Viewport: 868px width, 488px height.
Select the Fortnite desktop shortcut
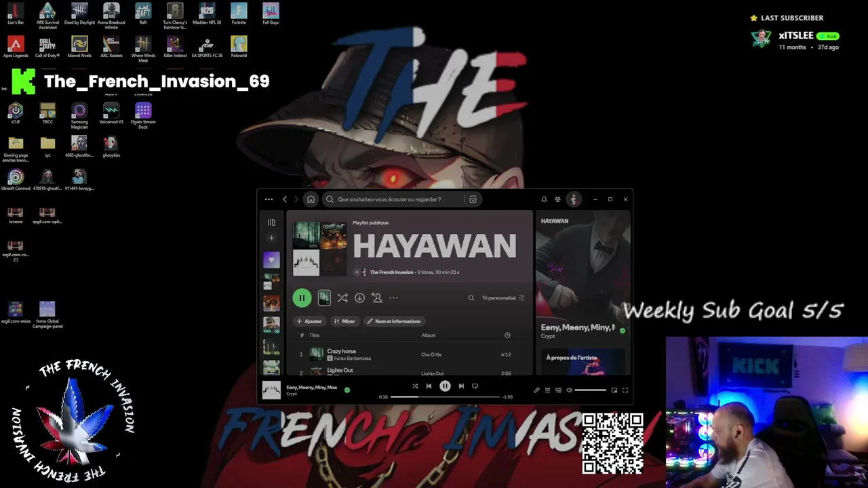239,14
